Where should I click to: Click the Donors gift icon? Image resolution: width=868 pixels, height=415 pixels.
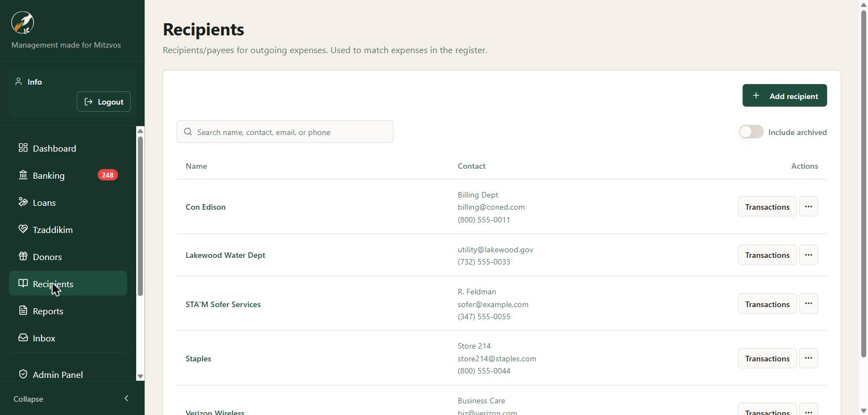pyautogui.click(x=23, y=256)
